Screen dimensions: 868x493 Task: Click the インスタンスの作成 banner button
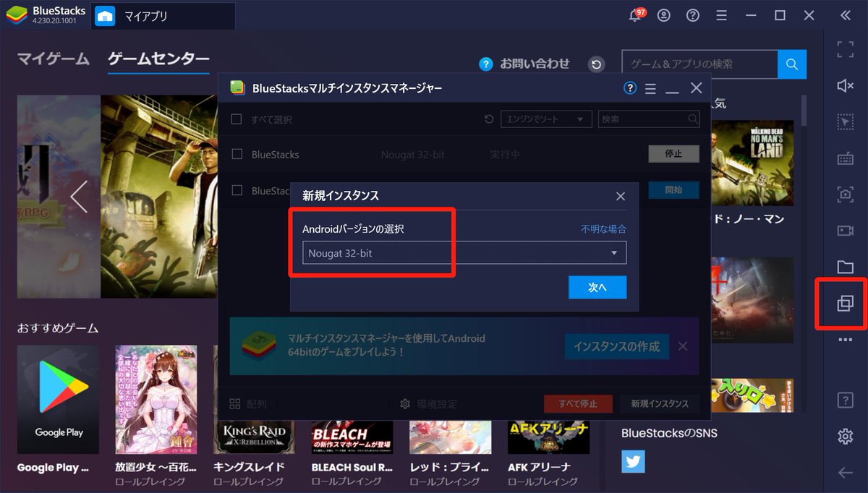(617, 347)
